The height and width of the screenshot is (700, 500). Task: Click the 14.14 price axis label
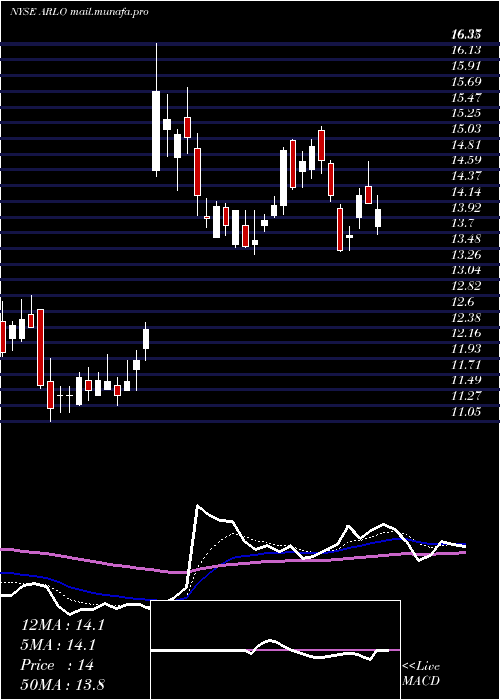coord(466,192)
